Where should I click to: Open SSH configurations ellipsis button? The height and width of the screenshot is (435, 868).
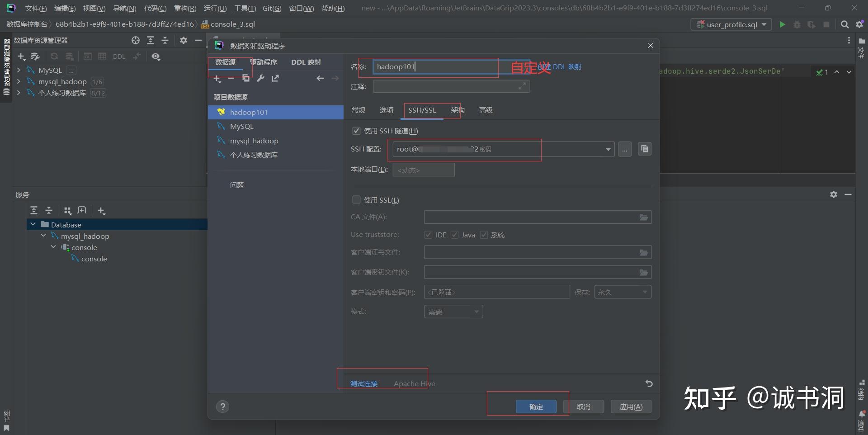[625, 149]
